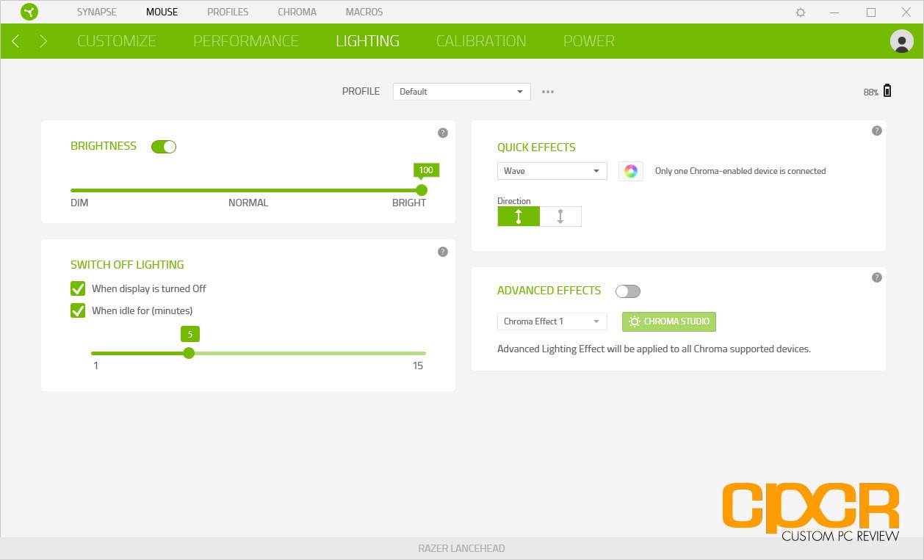Screen dimensions: 924x560
Task: Open the Customize subtab
Action: [x=117, y=41]
